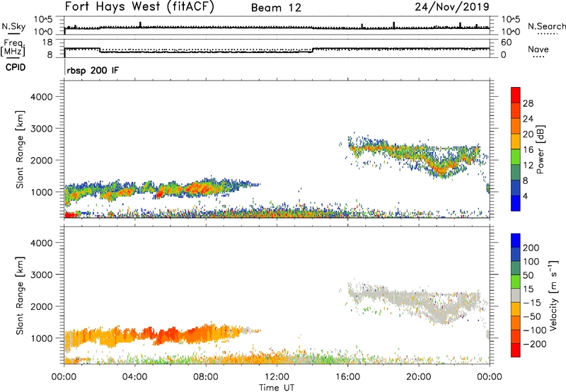Viewport: 566px width, 392px height.
Task: Click the velocity value '200' on the color bar
Action: click(x=531, y=248)
